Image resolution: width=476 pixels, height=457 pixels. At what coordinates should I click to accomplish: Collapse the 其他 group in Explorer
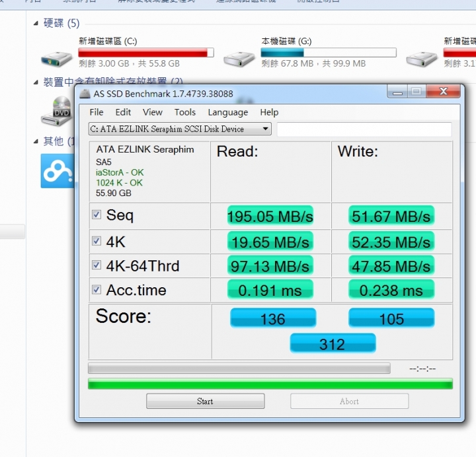coord(36,141)
